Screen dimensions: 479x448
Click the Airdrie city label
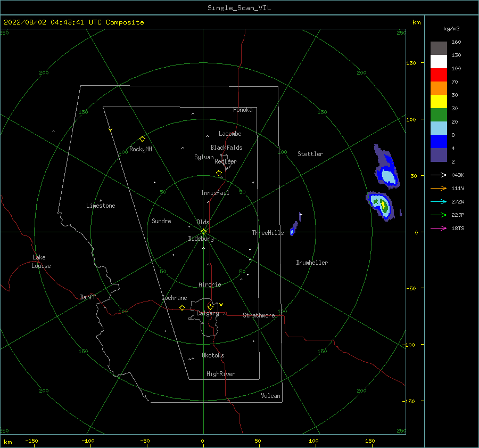pyautogui.click(x=210, y=284)
